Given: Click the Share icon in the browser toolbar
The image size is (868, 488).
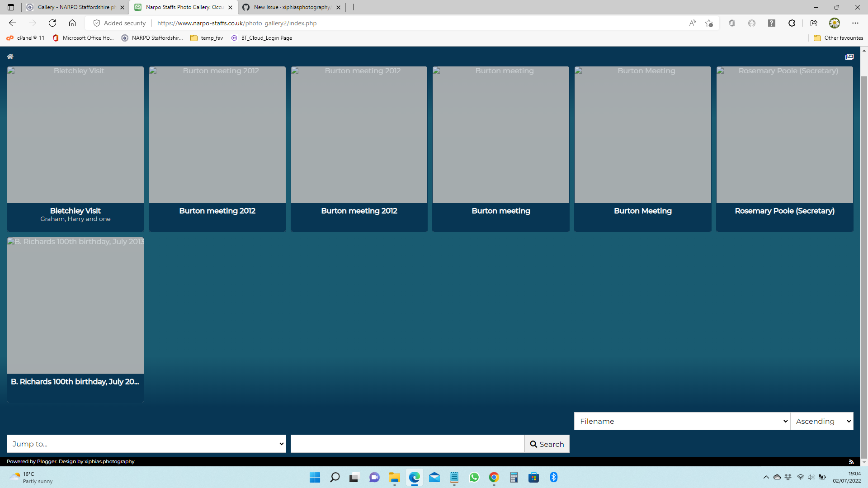Looking at the screenshot, I should click(x=814, y=23).
